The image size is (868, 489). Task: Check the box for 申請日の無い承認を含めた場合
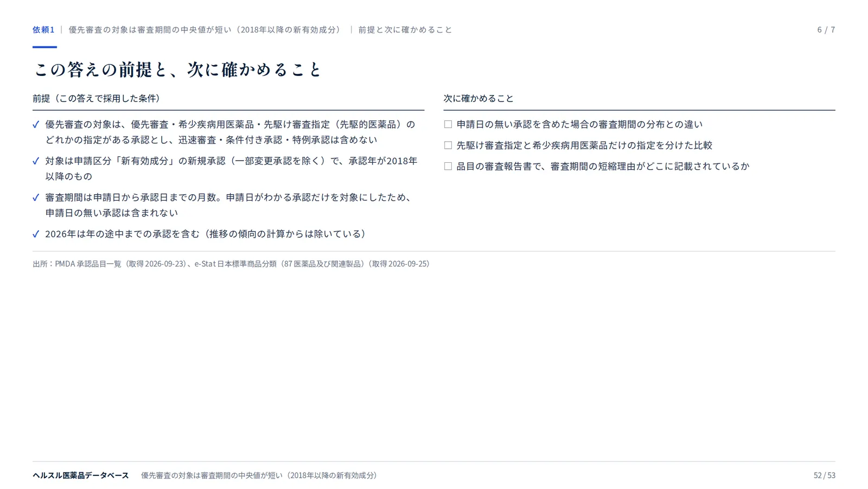click(x=448, y=124)
